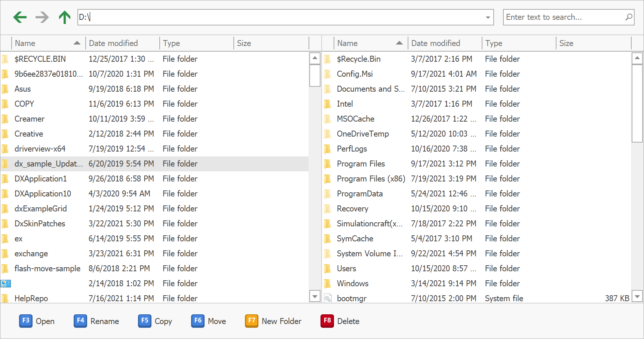Click the search magnifier icon

point(629,17)
